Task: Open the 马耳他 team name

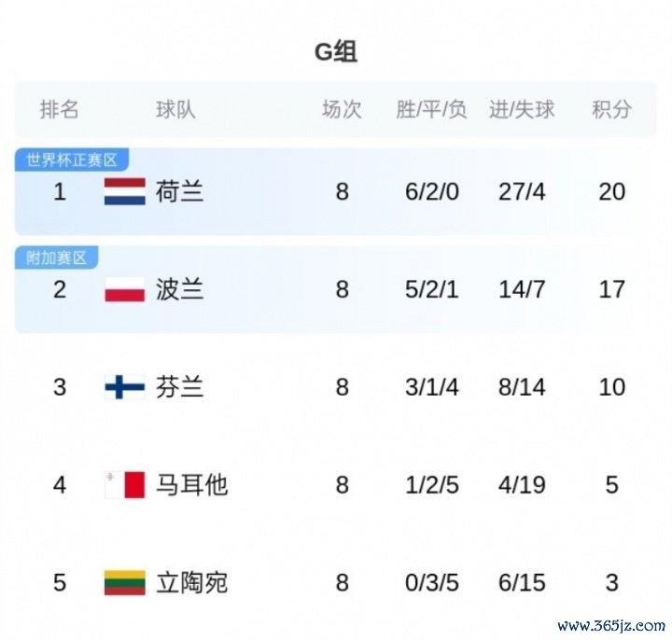Action: [x=191, y=484]
